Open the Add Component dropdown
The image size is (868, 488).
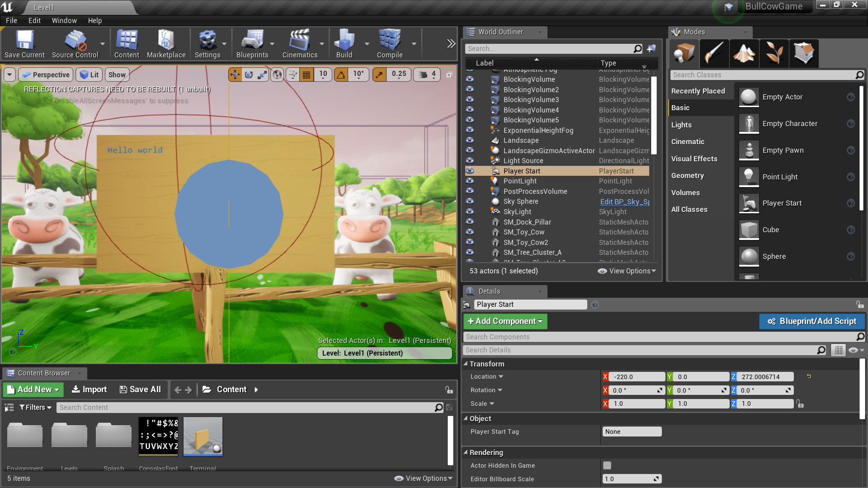[x=505, y=321]
